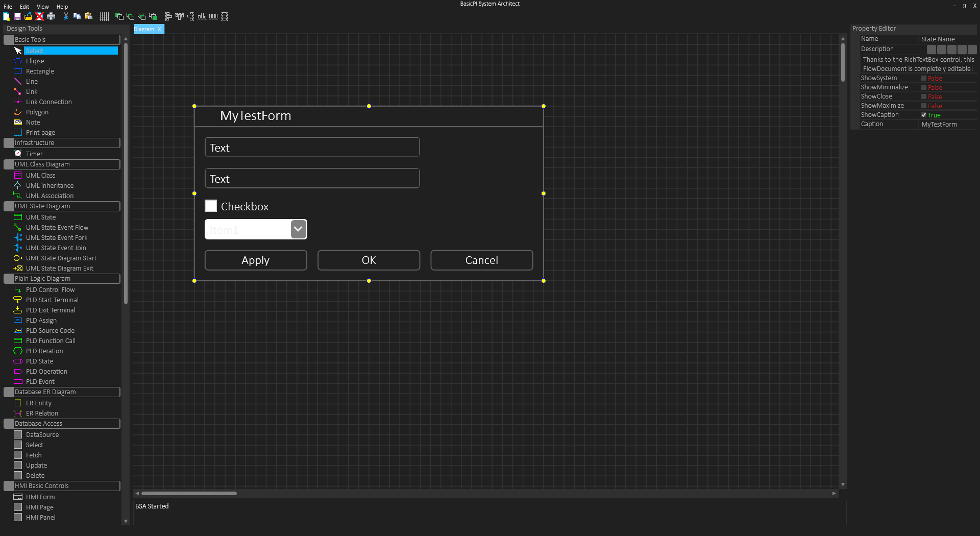Click the Cut scissors icon

click(66, 16)
